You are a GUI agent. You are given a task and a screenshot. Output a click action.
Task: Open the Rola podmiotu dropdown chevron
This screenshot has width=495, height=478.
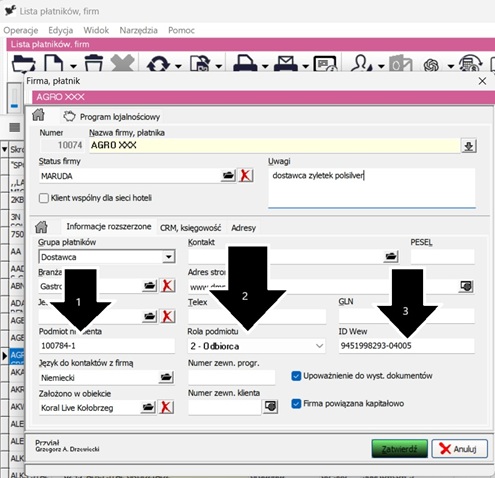(x=319, y=346)
